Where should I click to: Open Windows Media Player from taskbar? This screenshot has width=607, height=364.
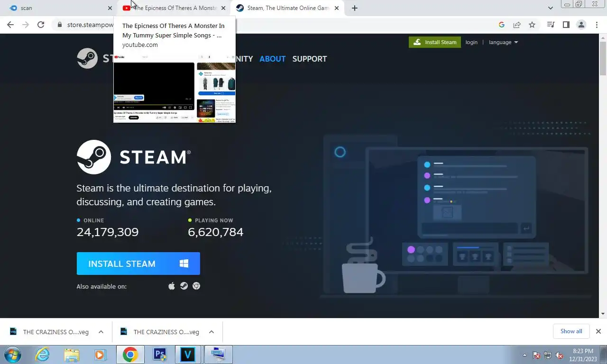coord(100,355)
